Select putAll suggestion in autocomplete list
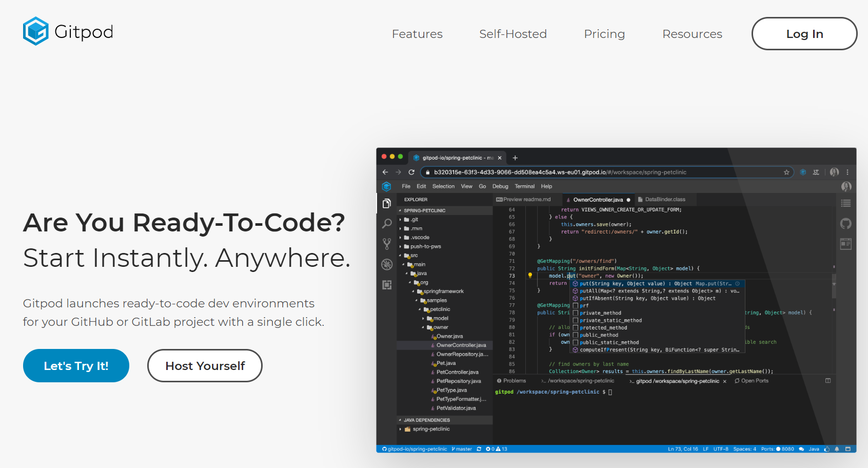 pos(657,291)
